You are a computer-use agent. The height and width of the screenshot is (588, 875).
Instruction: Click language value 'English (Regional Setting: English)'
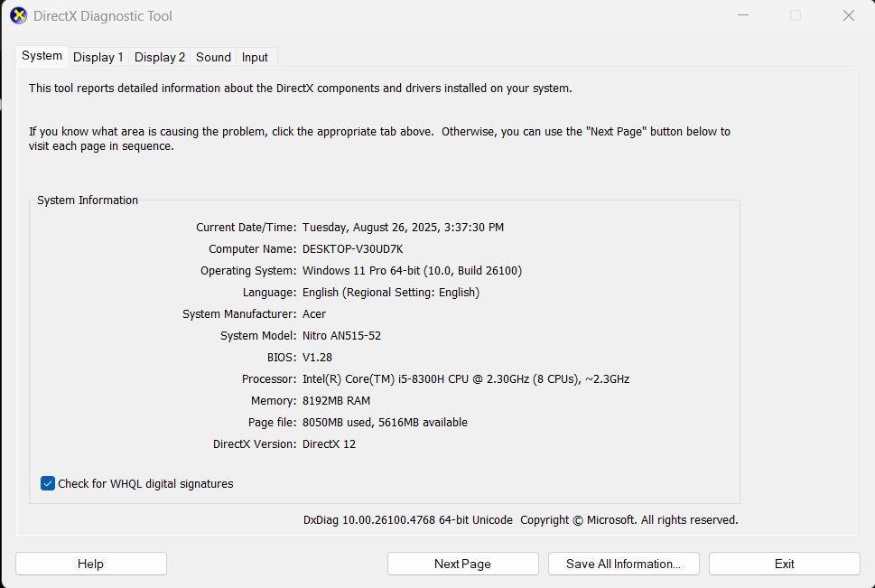coord(391,293)
